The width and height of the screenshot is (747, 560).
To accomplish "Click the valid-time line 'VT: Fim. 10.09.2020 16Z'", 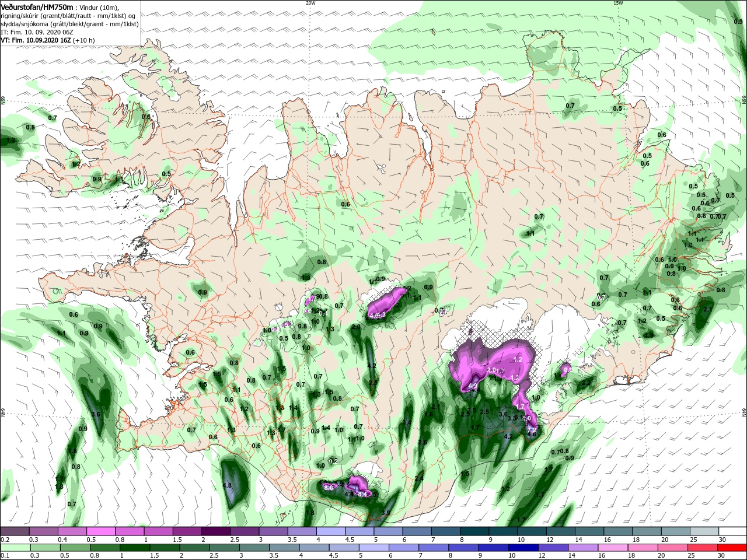I will pyautogui.click(x=36, y=40).
